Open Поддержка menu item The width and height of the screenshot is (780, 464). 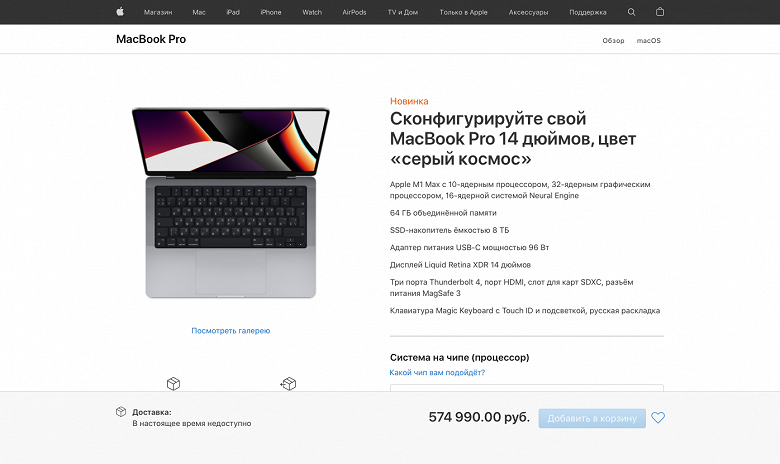pyautogui.click(x=587, y=12)
